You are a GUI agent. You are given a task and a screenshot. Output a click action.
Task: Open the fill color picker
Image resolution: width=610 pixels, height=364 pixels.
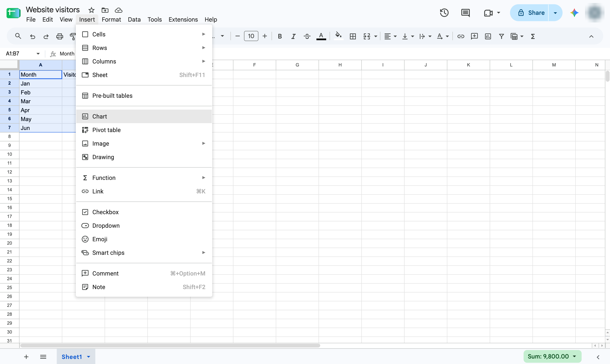click(x=338, y=36)
